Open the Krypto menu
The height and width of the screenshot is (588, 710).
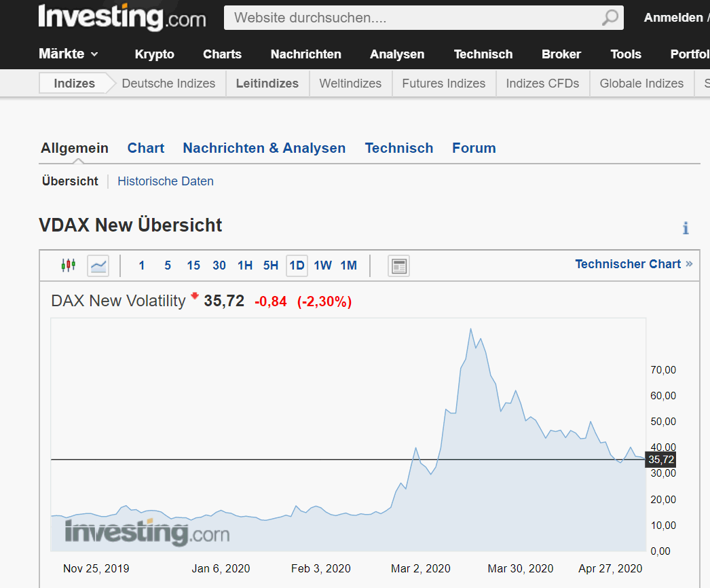pyautogui.click(x=154, y=54)
